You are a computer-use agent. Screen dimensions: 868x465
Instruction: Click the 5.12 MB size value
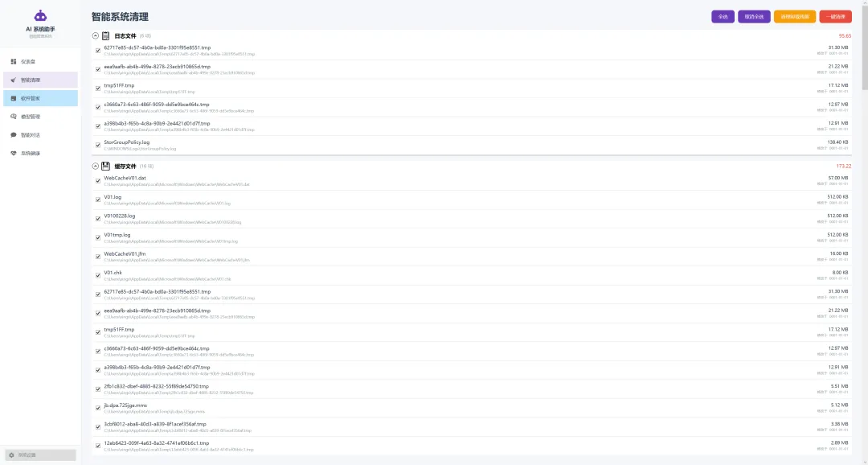[x=839, y=405]
